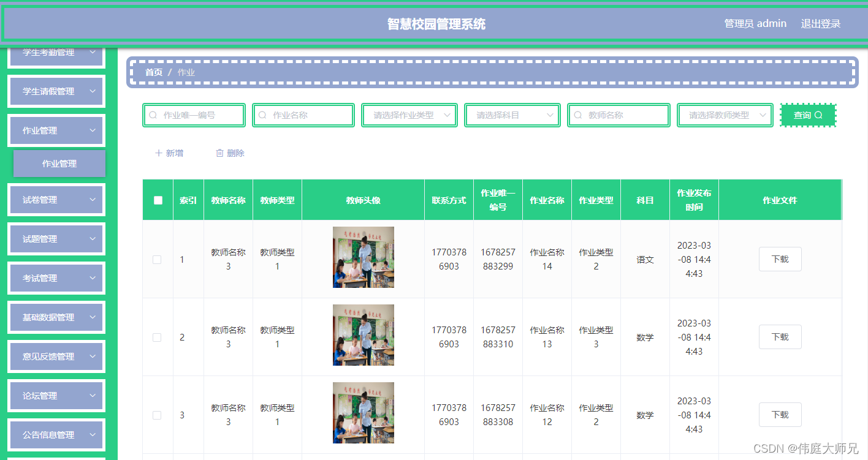868x460 pixels.
Task: Click the search icon in 作业唯一编号 field
Action: 153,115
